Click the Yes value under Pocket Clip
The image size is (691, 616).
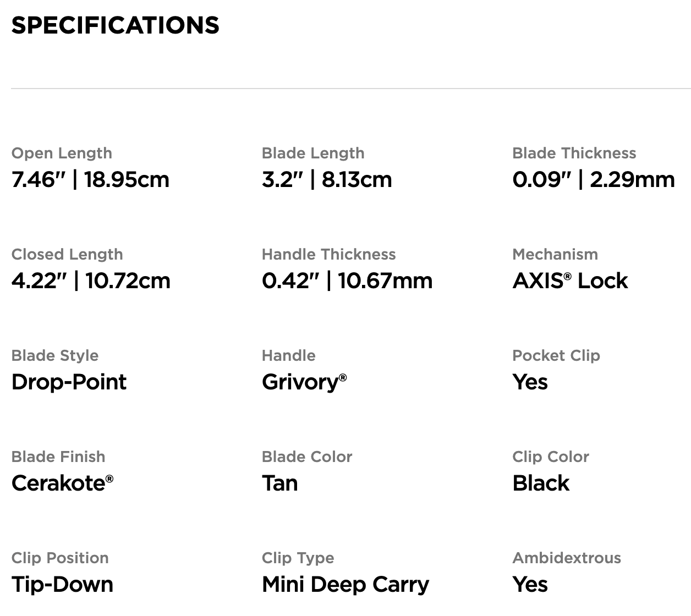(530, 382)
